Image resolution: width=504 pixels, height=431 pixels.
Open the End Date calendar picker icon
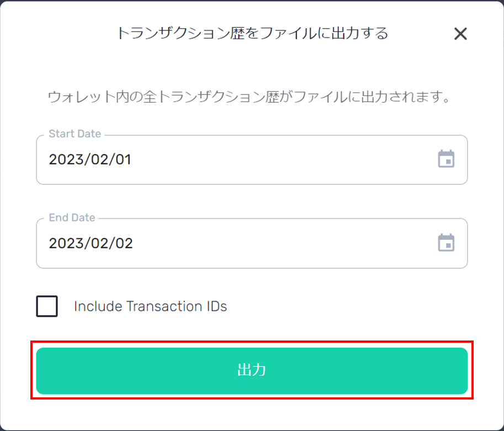(446, 243)
